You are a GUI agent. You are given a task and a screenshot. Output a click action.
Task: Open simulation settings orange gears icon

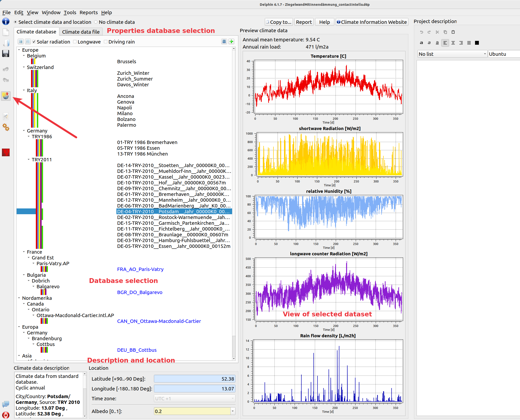point(6,127)
